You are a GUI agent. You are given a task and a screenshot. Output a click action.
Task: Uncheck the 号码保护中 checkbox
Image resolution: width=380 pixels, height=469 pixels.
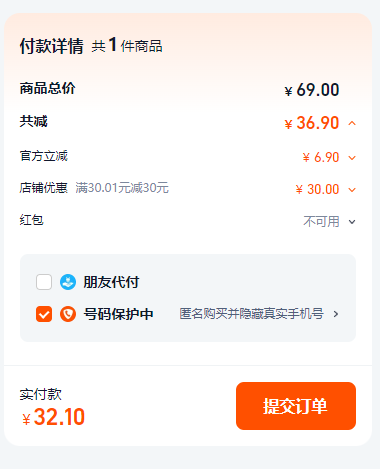(44, 314)
